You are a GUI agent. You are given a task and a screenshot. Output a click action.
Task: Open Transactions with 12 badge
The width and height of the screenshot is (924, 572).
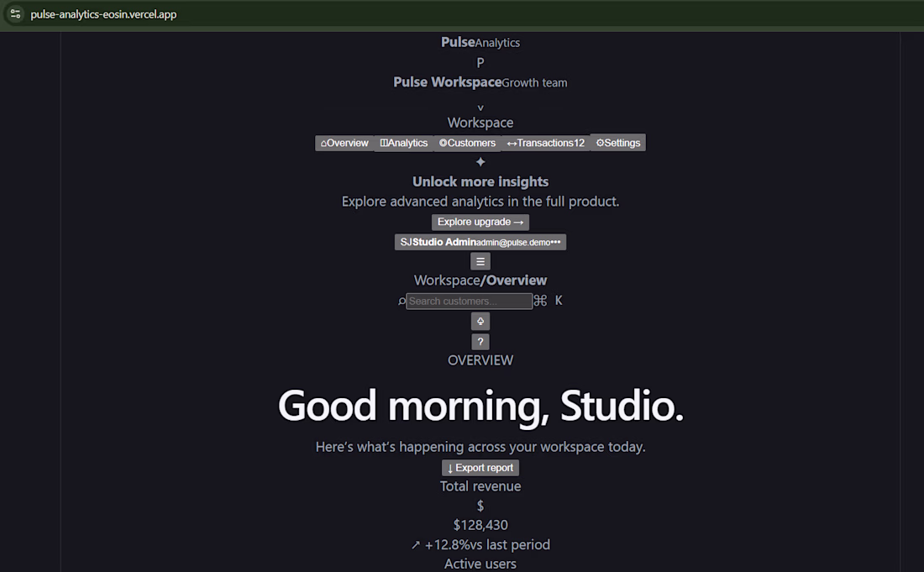(546, 143)
